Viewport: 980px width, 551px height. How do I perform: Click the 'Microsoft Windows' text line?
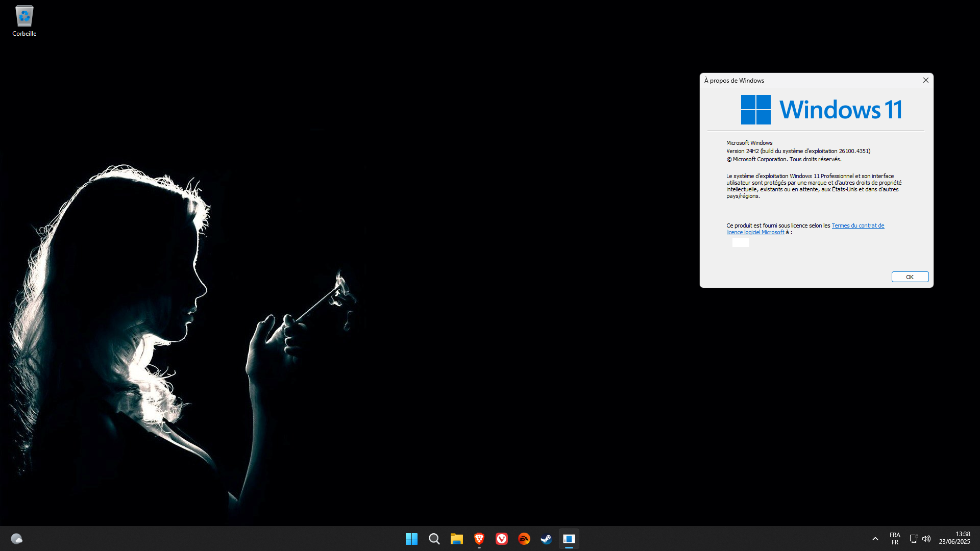pyautogui.click(x=749, y=143)
